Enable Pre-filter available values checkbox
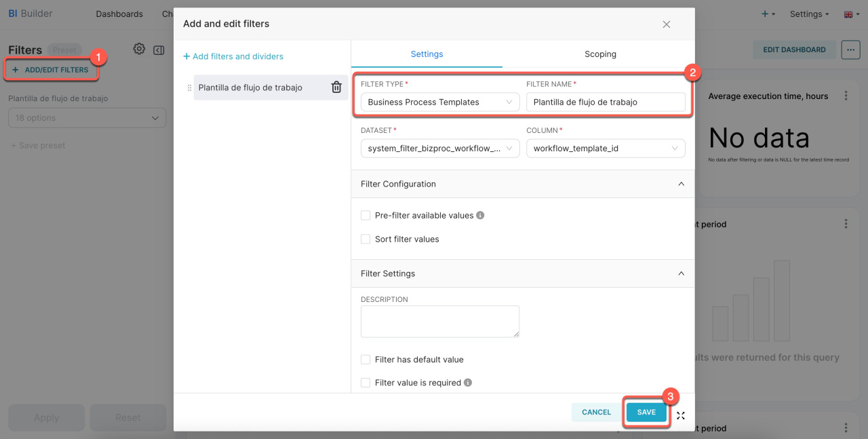This screenshot has height=439, width=868. [x=366, y=215]
